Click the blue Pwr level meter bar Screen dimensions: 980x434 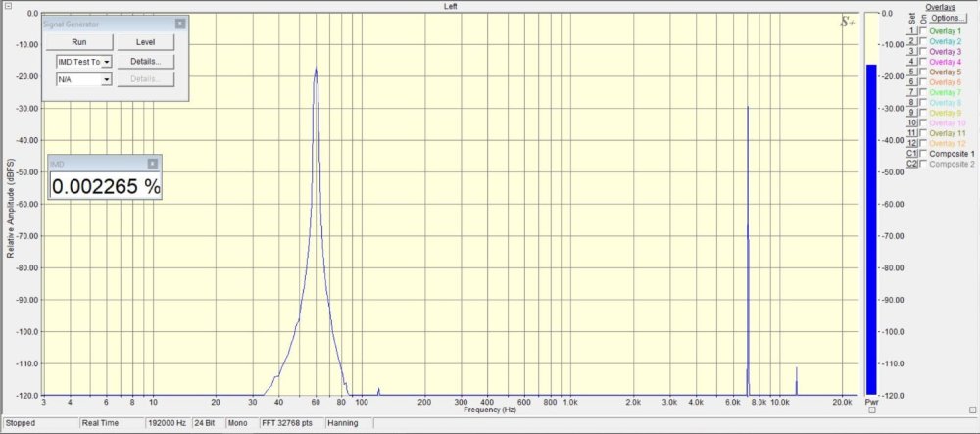tap(870, 225)
